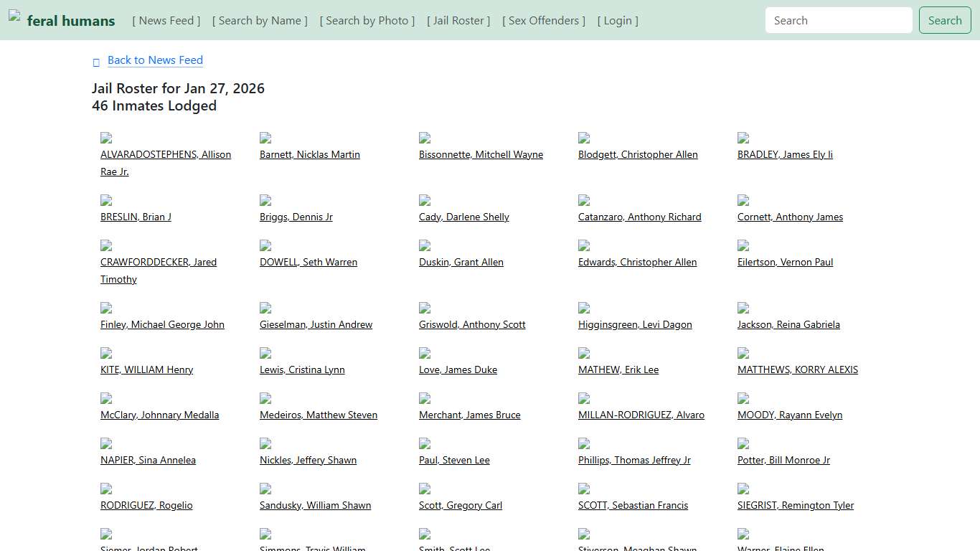
Task: Open the image above RODRIGUEZ, Rogelio
Action: [x=106, y=489]
